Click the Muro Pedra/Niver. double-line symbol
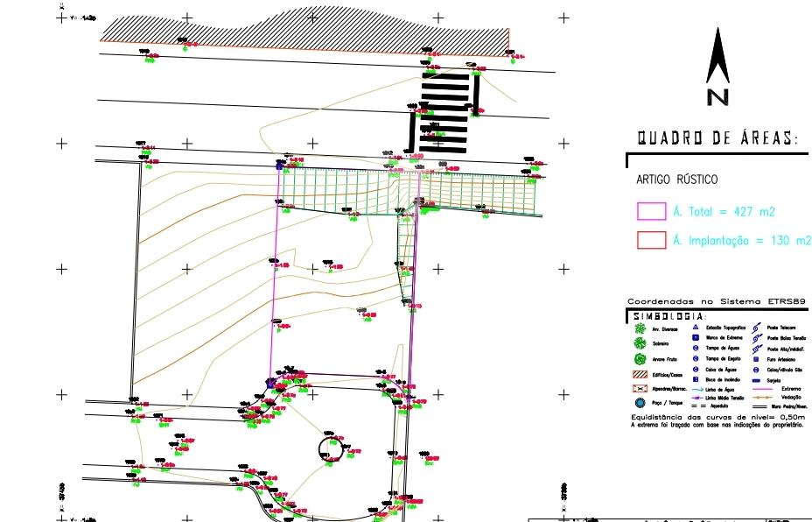The height and width of the screenshot is (522, 812). [x=759, y=406]
